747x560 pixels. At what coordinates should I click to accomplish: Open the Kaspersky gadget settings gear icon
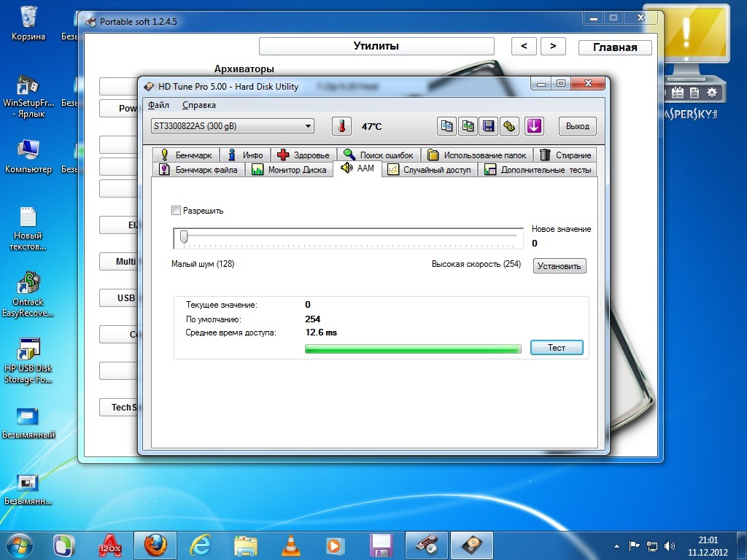[x=712, y=93]
